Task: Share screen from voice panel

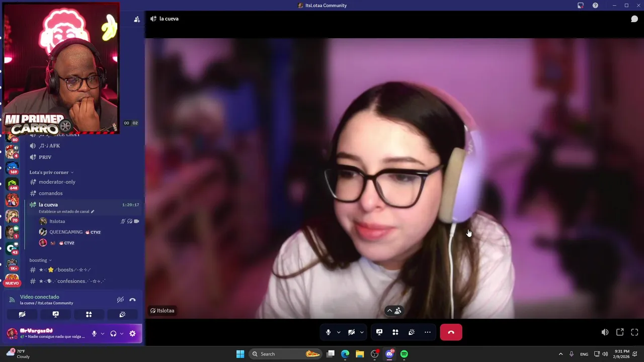Action: (x=55, y=314)
